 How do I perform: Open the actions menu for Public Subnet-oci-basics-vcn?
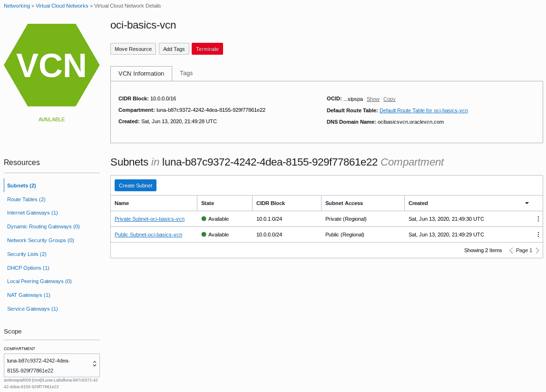pos(538,235)
